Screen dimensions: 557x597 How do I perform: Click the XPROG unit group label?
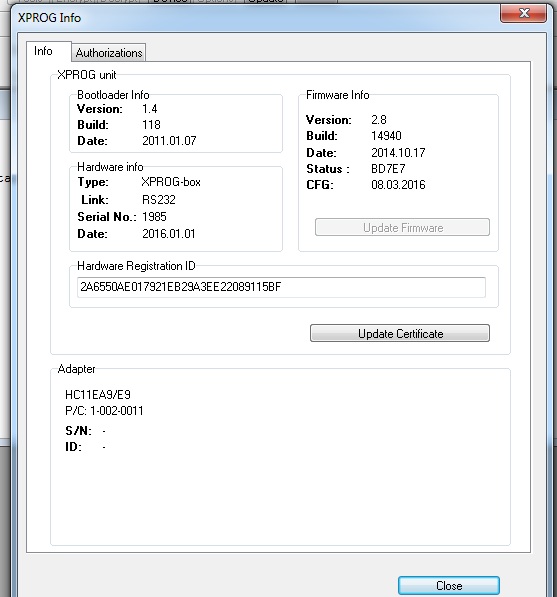pos(87,75)
